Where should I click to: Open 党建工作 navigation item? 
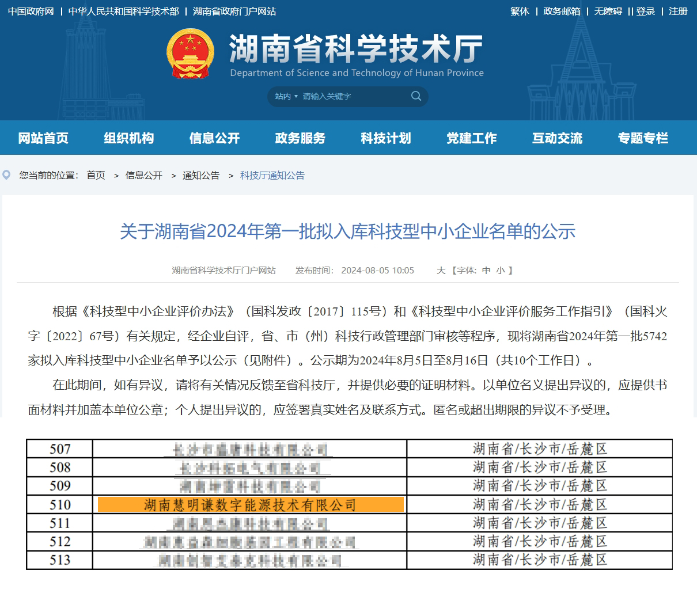click(x=472, y=138)
